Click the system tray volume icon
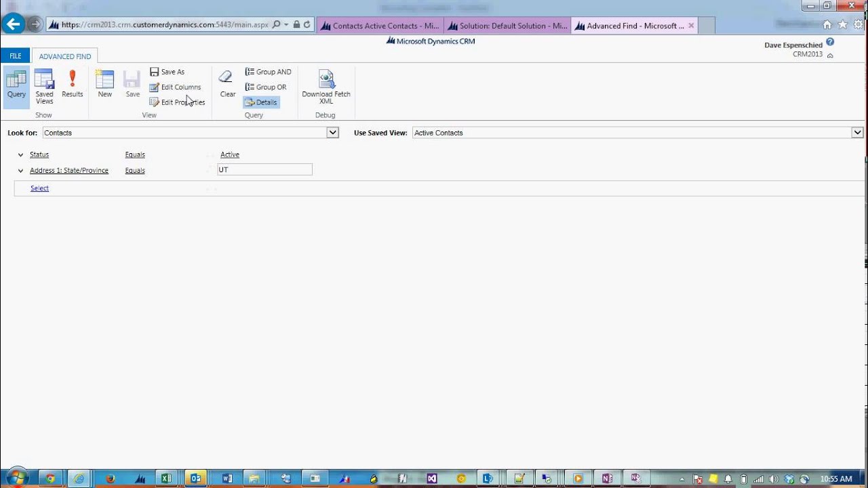Viewport: 868px width, 488px height. (774, 479)
